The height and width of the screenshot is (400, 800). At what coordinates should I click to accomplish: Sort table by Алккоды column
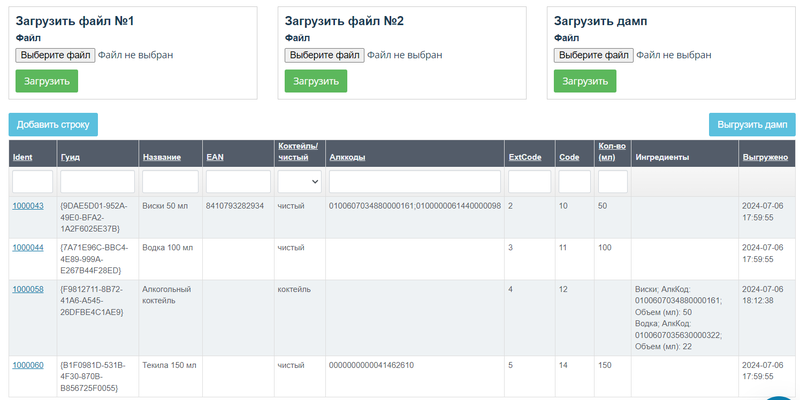(x=347, y=157)
